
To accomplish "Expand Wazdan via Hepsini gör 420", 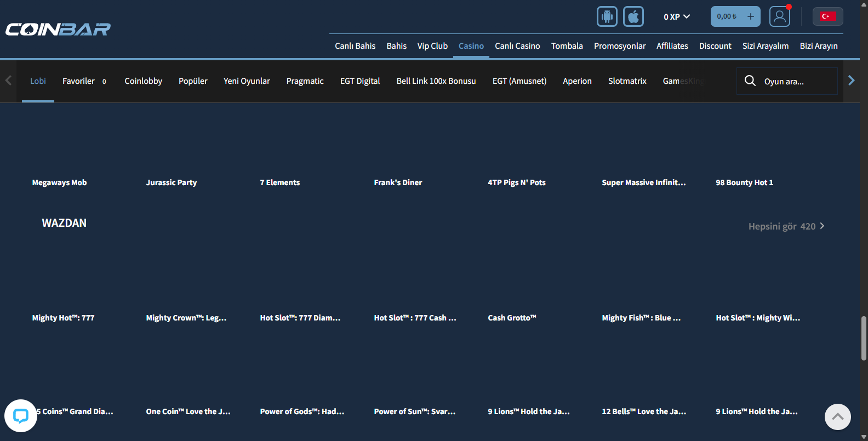I will 786,226.
